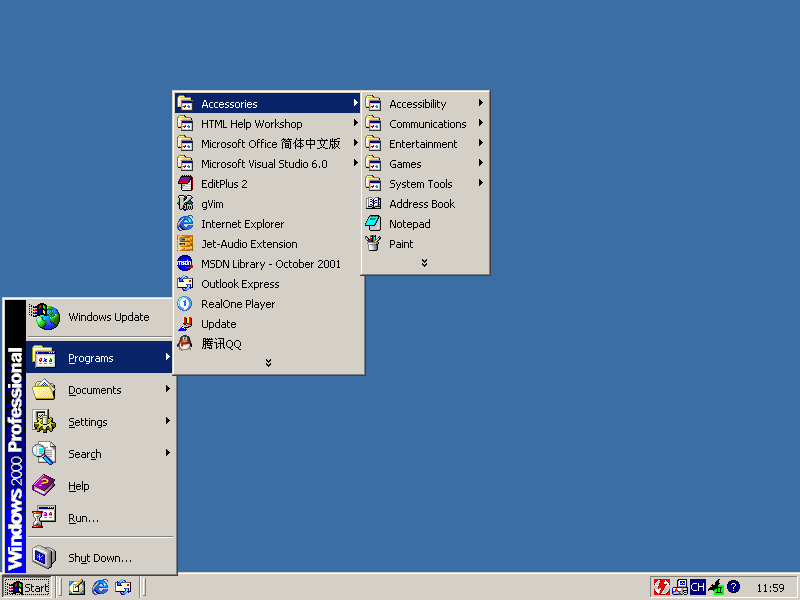Expand Microsoft Visual Studio 6.0 submenu arrow

coord(356,163)
